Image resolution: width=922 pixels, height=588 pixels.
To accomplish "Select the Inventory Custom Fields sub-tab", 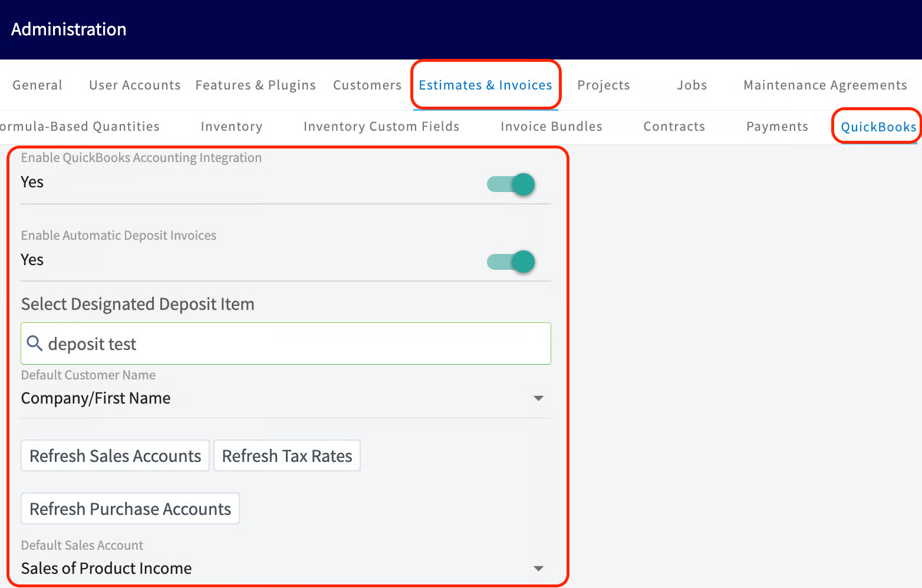I will [x=381, y=126].
